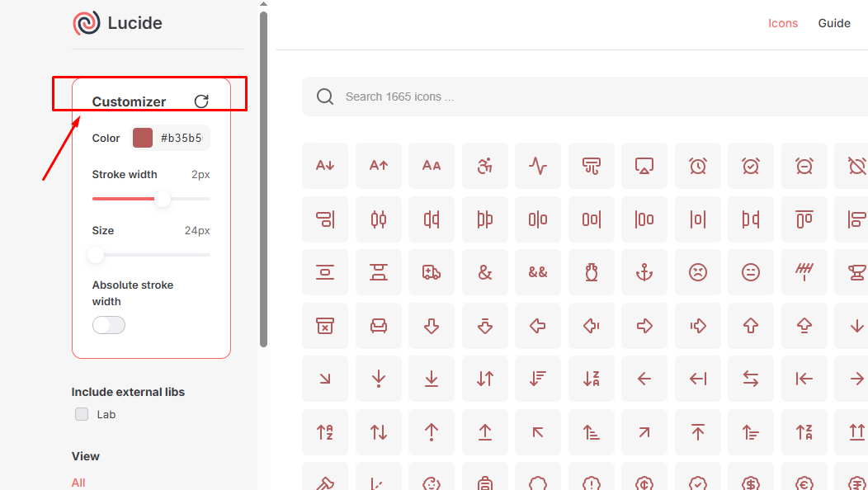Click the Anchor icon
The width and height of the screenshot is (868, 490).
pos(644,271)
